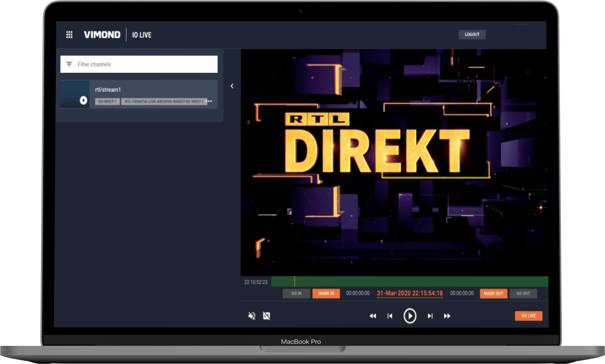605x364 pixels.
Task: Collapse the channel list panel chevron
Action: [x=232, y=86]
